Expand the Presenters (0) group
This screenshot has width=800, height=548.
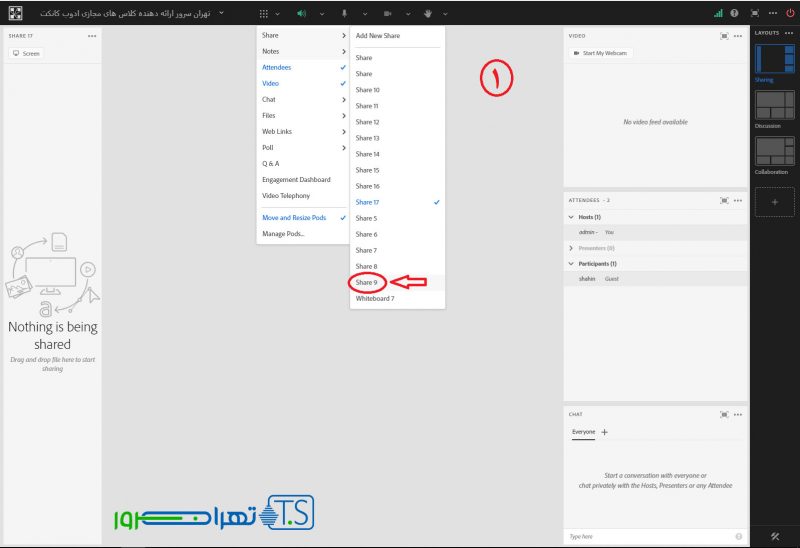[x=571, y=248]
